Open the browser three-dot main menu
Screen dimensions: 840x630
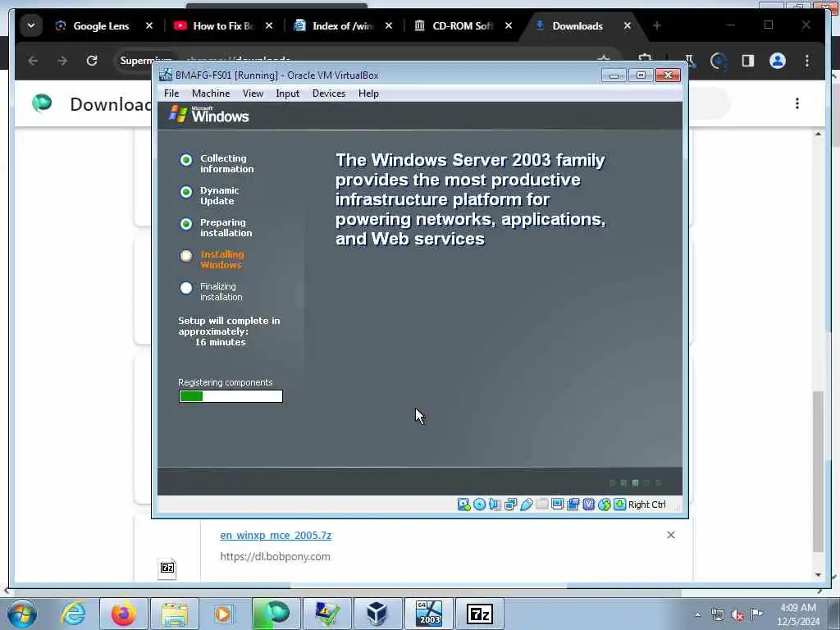807,61
